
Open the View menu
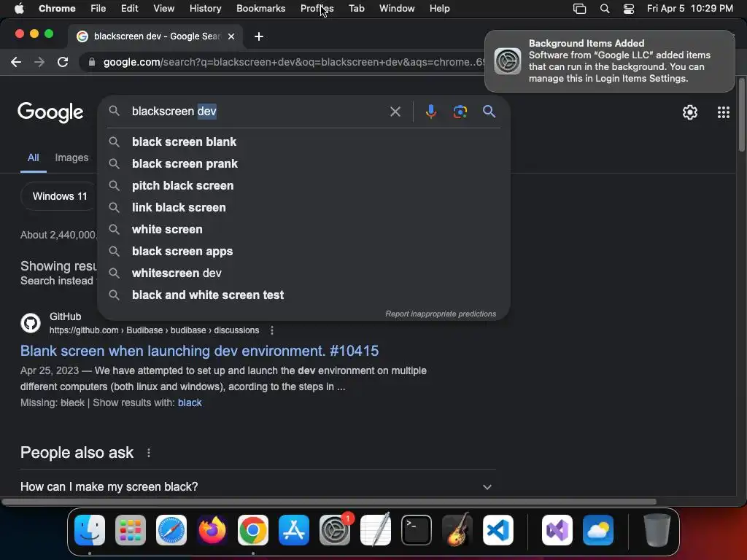tap(164, 9)
